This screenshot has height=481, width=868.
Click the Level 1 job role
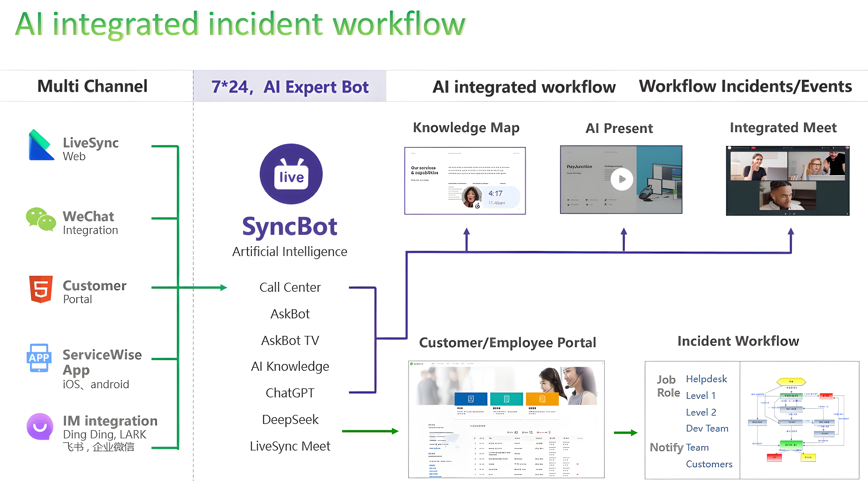pos(701,395)
